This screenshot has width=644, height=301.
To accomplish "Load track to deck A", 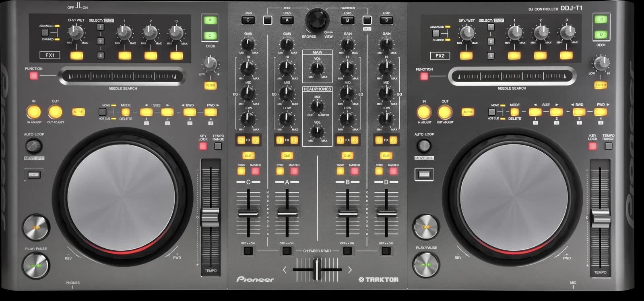I will pyautogui.click(x=287, y=20).
